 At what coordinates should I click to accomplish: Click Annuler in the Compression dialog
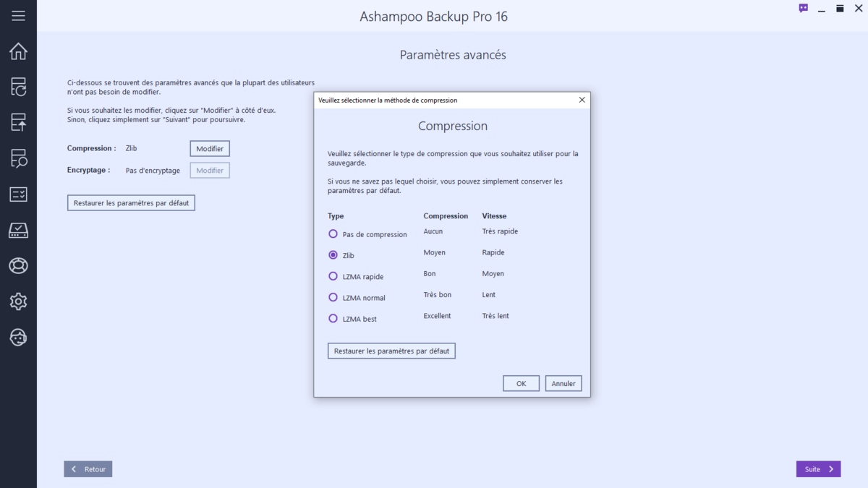563,384
